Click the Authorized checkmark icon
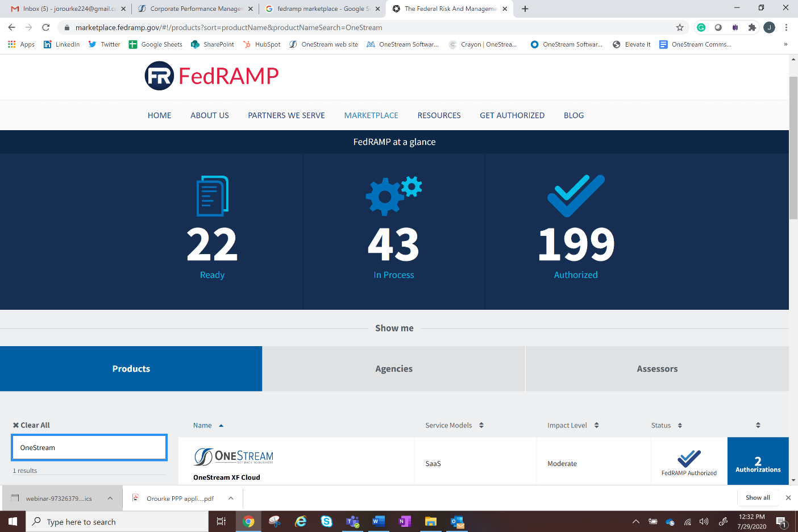This screenshot has width=798, height=532. coord(576,196)
